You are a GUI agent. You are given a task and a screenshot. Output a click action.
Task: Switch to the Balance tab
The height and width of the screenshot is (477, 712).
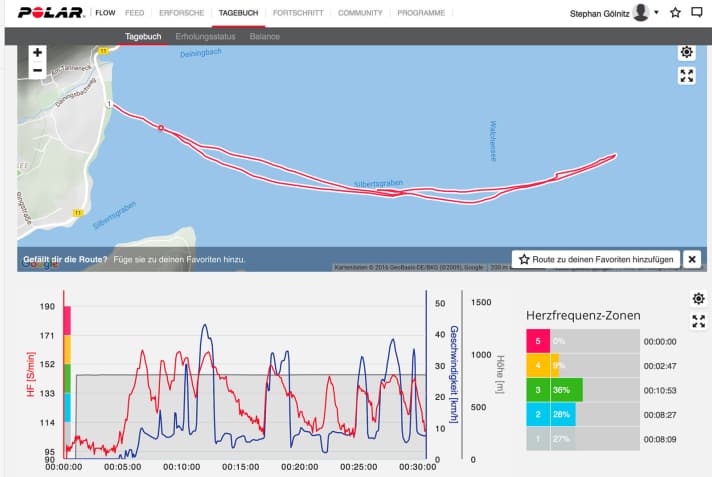[265, 36]
